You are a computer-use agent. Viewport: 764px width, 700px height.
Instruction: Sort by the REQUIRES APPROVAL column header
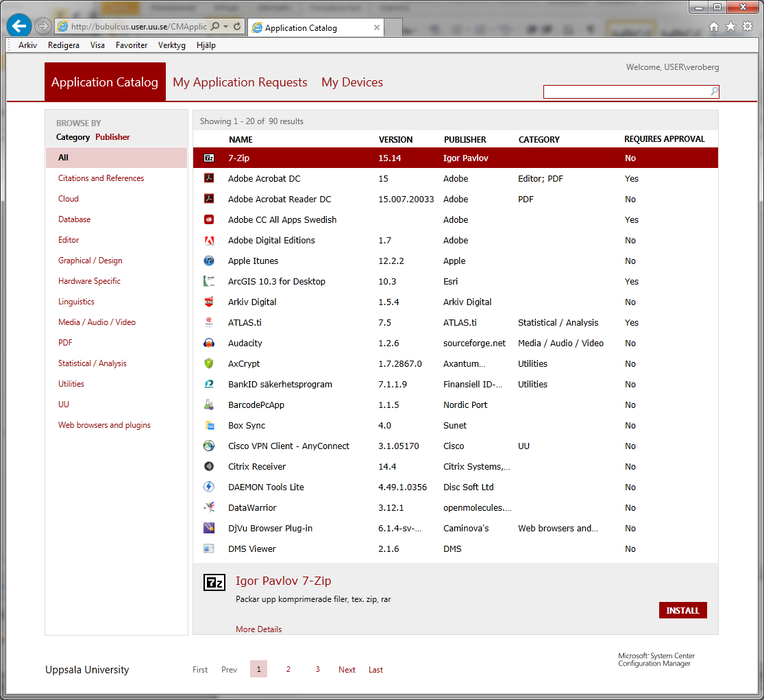point(665,139)
